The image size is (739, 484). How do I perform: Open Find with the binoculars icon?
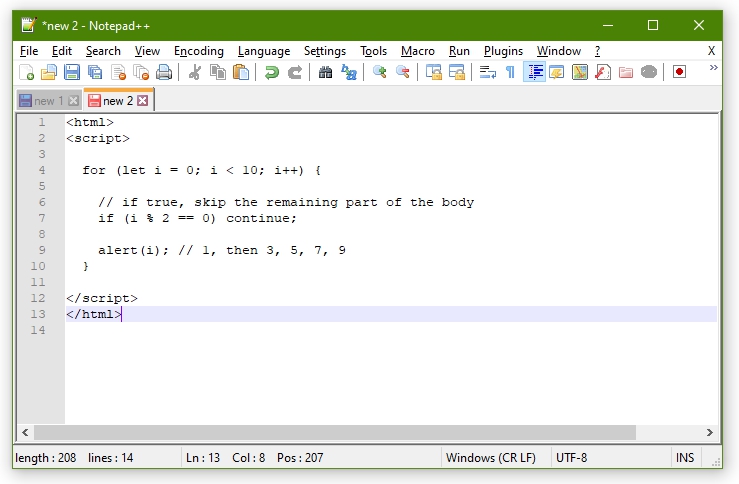pos(325,72)
